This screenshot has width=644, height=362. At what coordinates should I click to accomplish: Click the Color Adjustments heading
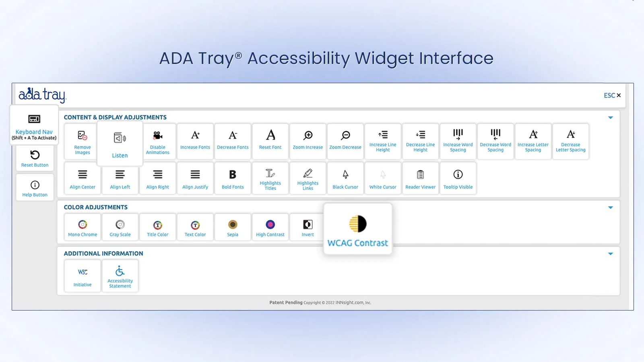point(96,207)
